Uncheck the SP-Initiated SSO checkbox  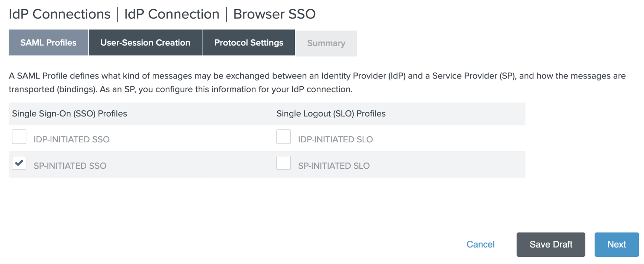pos(19,163)
